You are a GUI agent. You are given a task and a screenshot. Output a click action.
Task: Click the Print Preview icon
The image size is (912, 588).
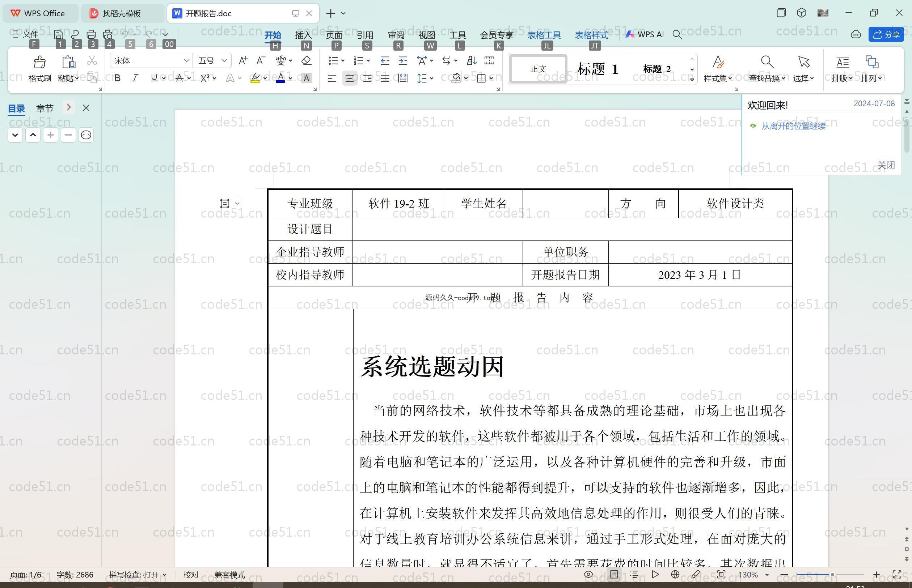pos(108,34)
